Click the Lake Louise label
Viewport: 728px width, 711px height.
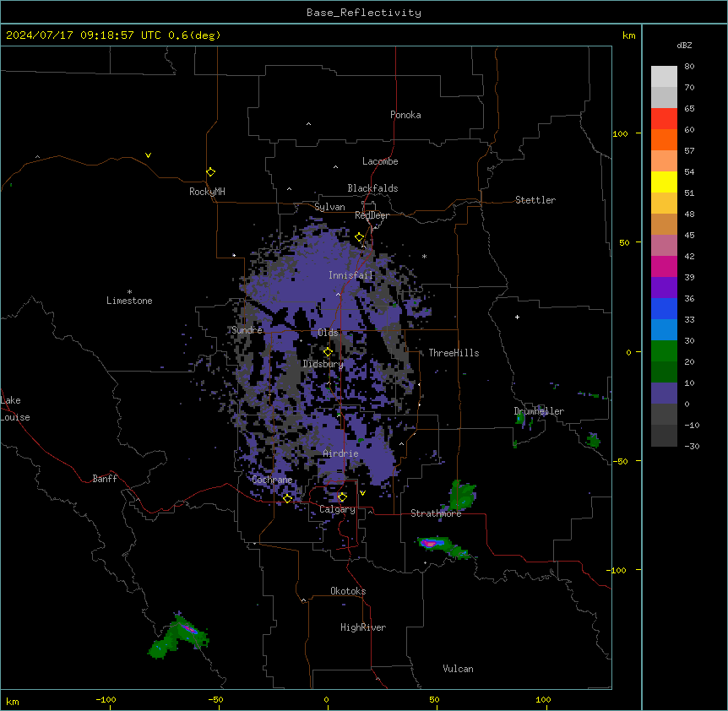(15, 409)
